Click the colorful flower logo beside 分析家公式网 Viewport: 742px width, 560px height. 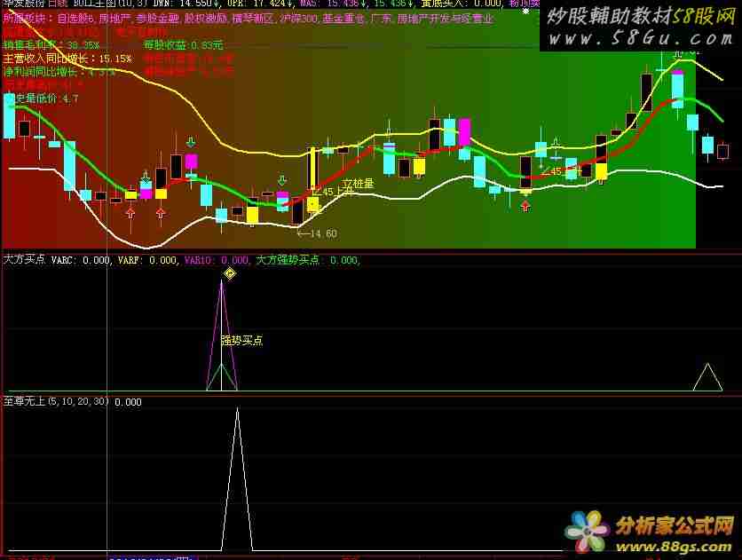(588, 531)
